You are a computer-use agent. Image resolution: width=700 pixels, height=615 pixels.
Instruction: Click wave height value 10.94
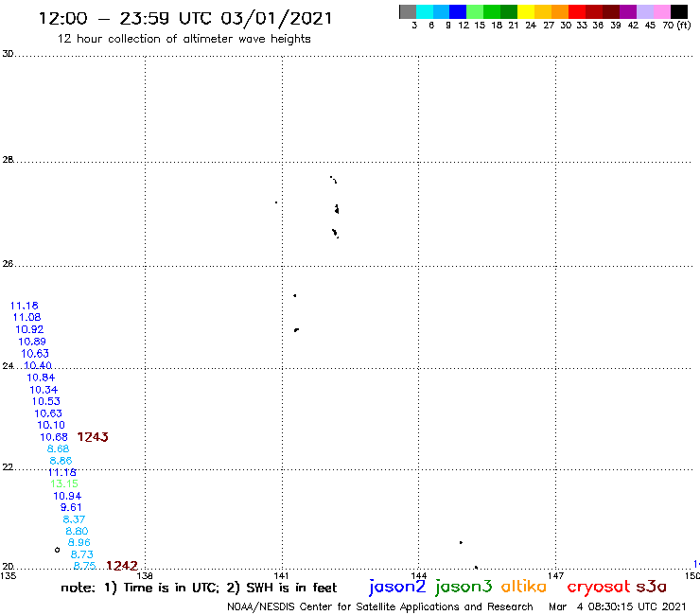tap(67, 496)
